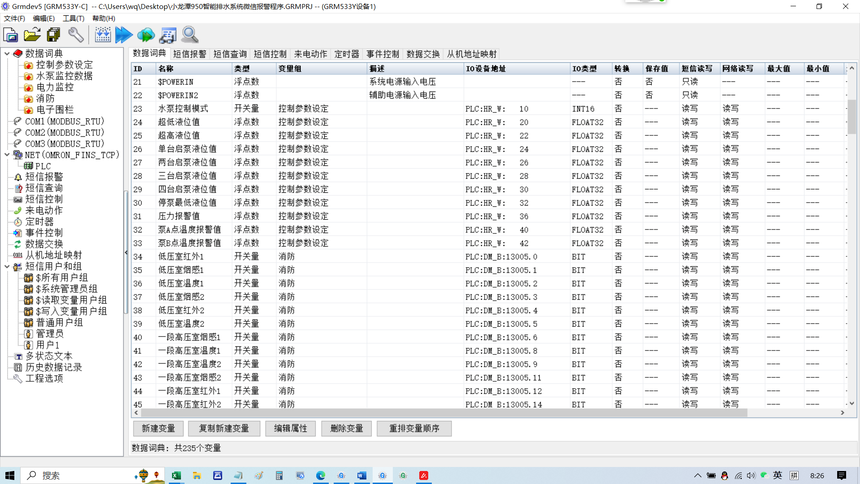Click the 新建变量 button
This screenshot has height=484, width=860.
pyautogui.click(x=158, y=429)
